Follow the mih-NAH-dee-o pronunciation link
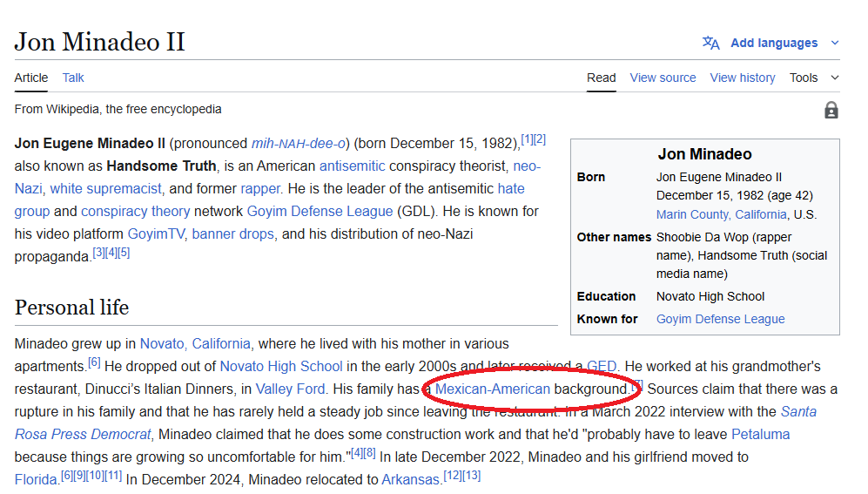Image resolution: width=868 pixels, height=494 pixels. coord(299,144)
